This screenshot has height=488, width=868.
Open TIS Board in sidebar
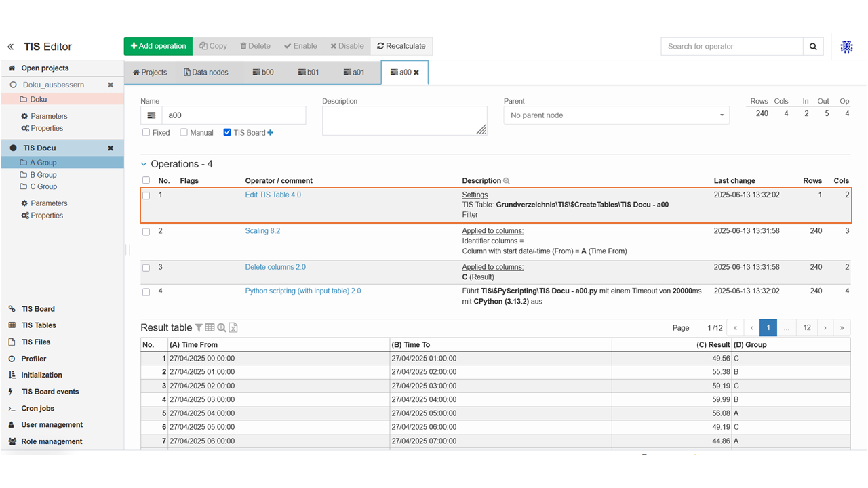click(x=38, y=309)
